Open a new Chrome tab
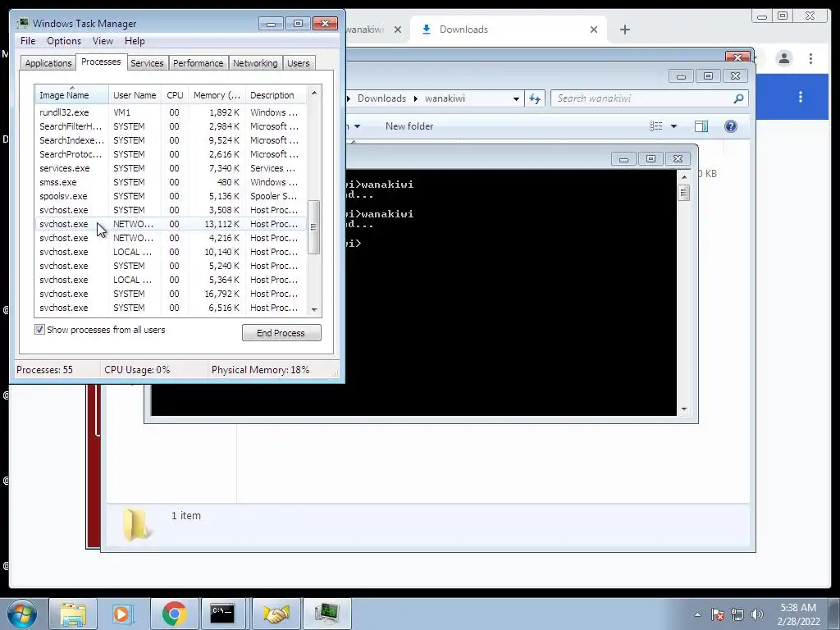840x630 pixels. pos(624,30)
